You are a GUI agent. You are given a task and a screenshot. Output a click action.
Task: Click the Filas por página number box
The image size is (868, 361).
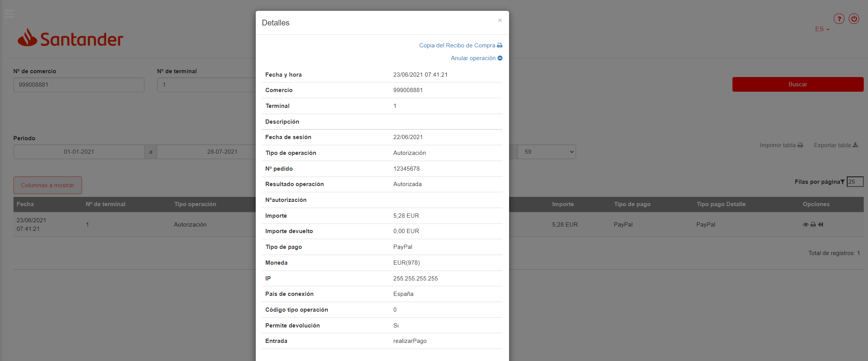coord(855,182)
